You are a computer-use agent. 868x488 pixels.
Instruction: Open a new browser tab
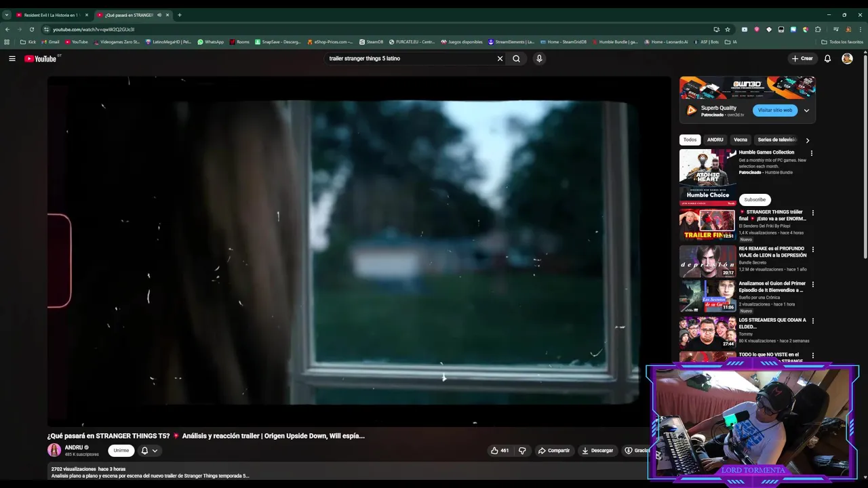pyautogui.click(x=179, y=15)
